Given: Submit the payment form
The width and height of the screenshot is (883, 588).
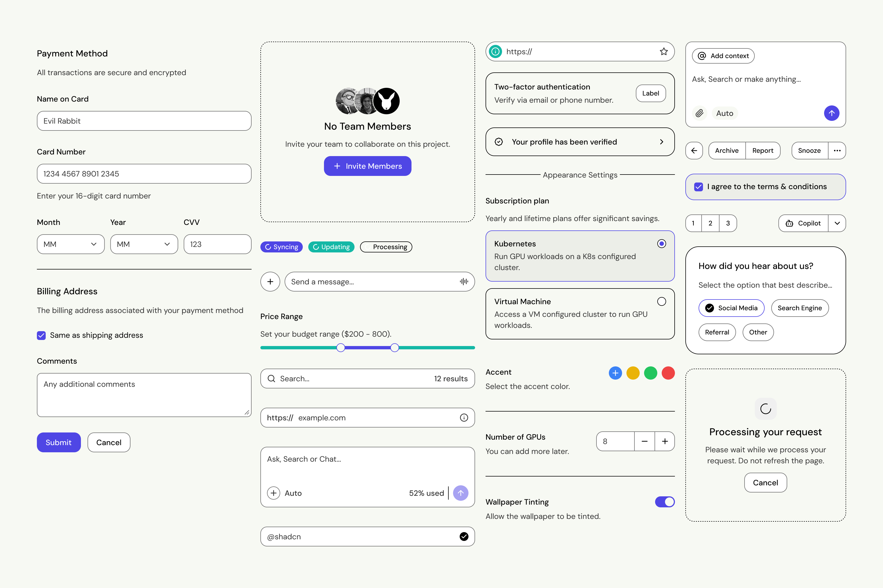Looking at the screenshot, I should (59, 442).
